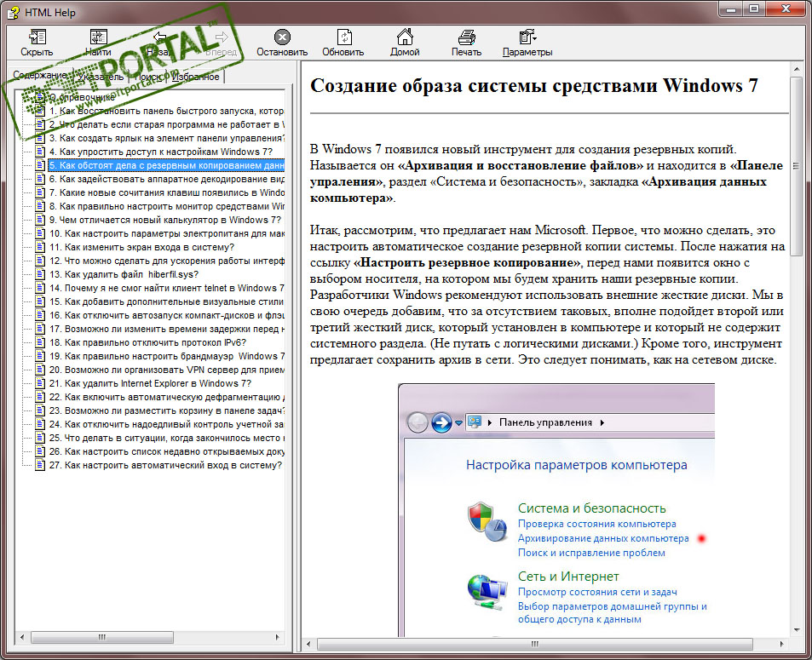Open topic 20 about VPN сервер
This screenshot has width=812, height=660.
pos(166,370)
